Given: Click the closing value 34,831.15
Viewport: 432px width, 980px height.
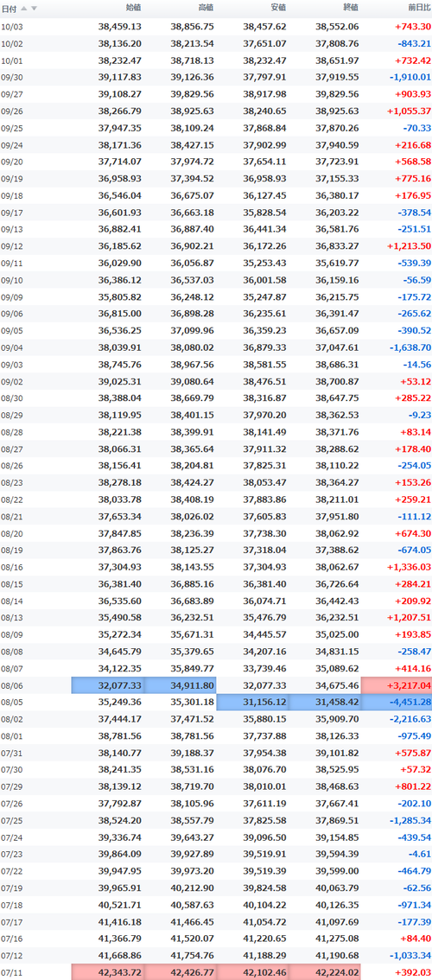Looking at the screenshot, I should 338,652.
